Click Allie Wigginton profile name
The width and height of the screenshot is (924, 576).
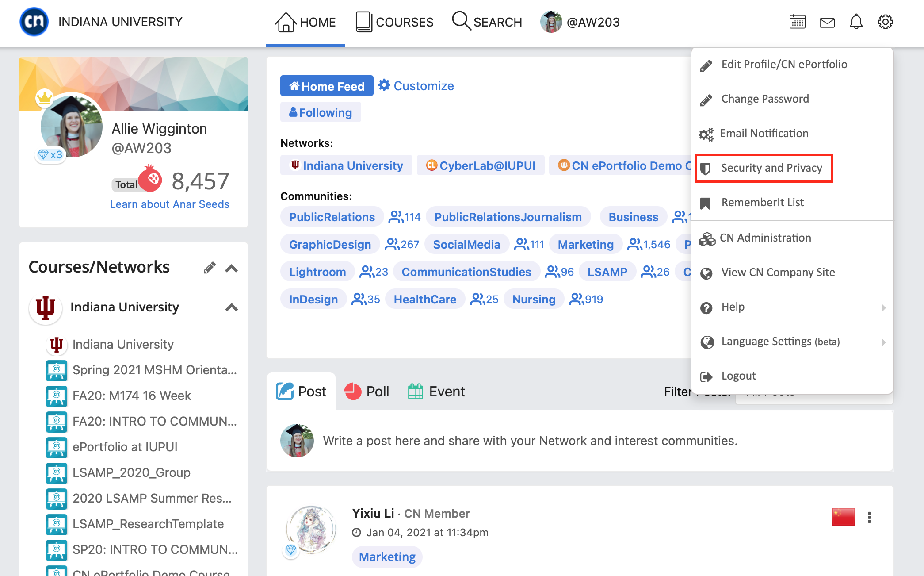159,129
